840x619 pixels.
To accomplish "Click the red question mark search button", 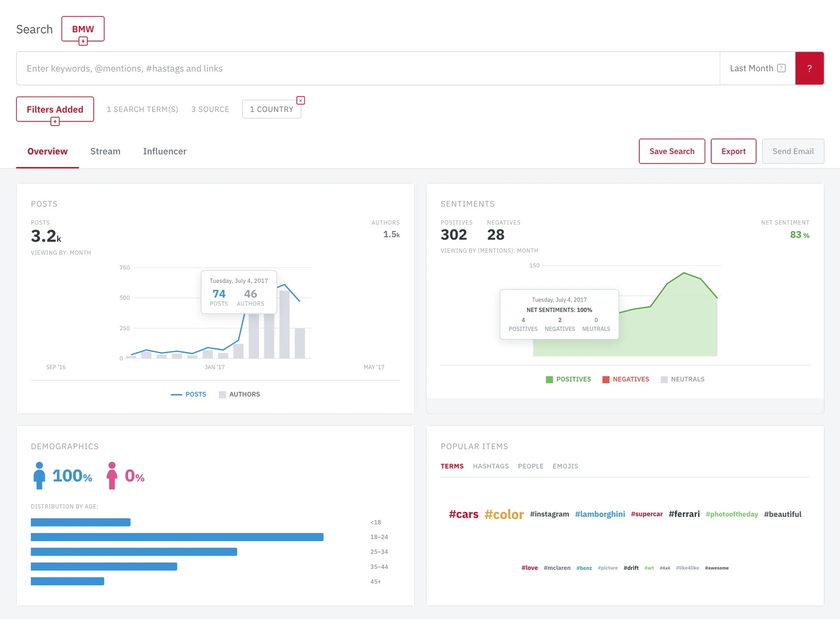I will pos(810,68).
